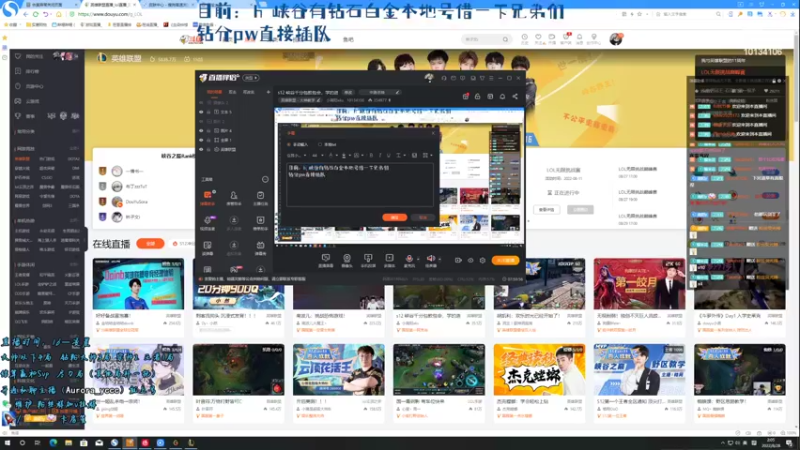Mute the speaker icon in bottom bar
The height and width of the screenshot is (450, 800).
(431, 259)
